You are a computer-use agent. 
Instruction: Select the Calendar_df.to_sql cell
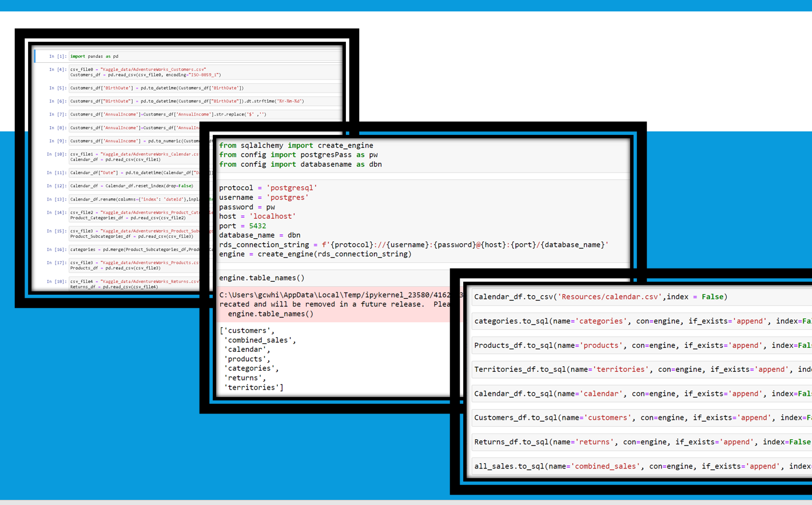click(x=641, y=394)
